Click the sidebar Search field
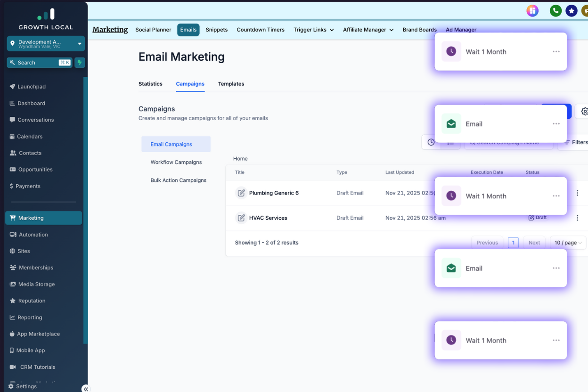This screenshot has height=392, width=588. [38, 63]
